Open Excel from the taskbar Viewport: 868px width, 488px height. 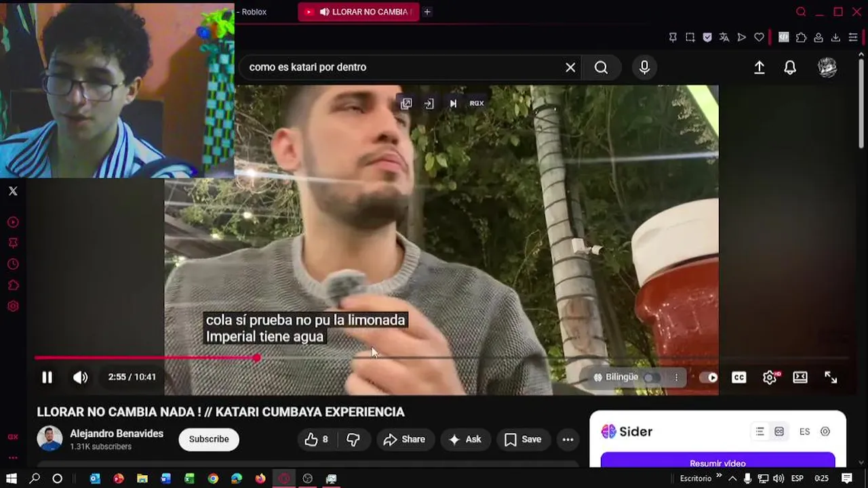[x=189, y=479]
